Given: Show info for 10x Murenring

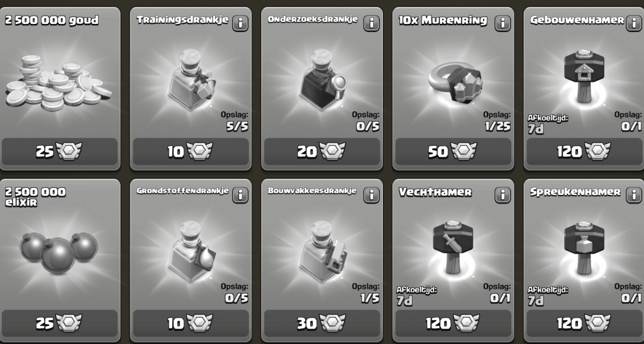Looking at the screenshot, I should click(x=502, y=23).
